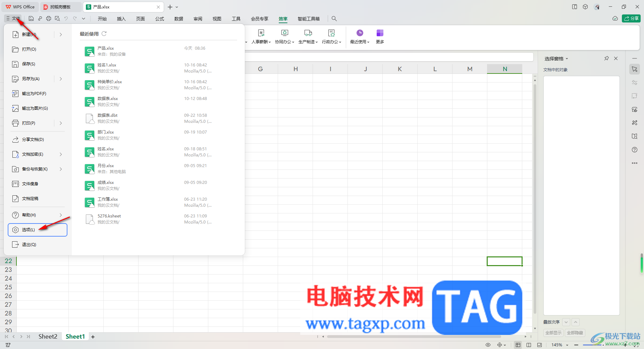Image resolution: width=644 pixels, height=349 pixels.
Task: Open the 行政办公 template group
Action: point(331,37)
